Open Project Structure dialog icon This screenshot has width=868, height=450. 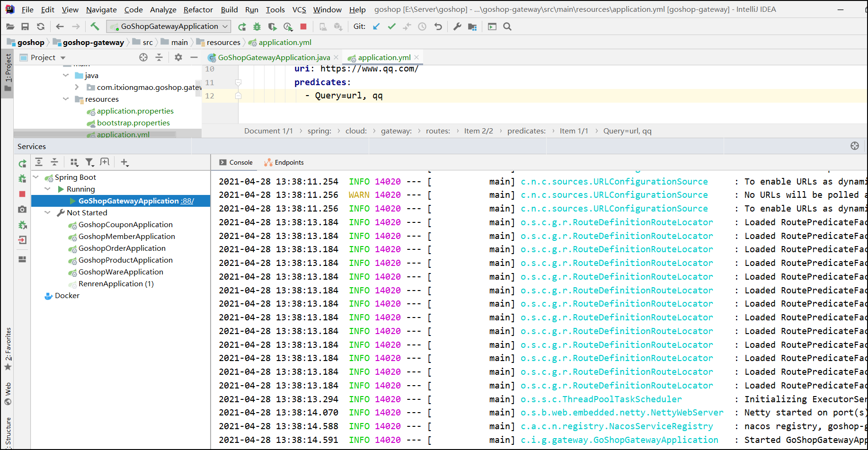[x=472, y=26]
